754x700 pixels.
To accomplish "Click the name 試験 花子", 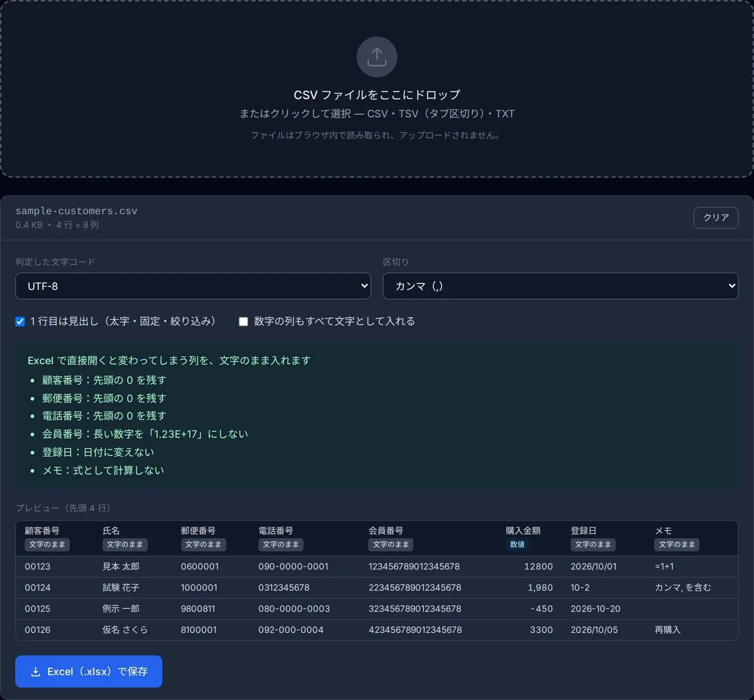I will click(121, 587).
